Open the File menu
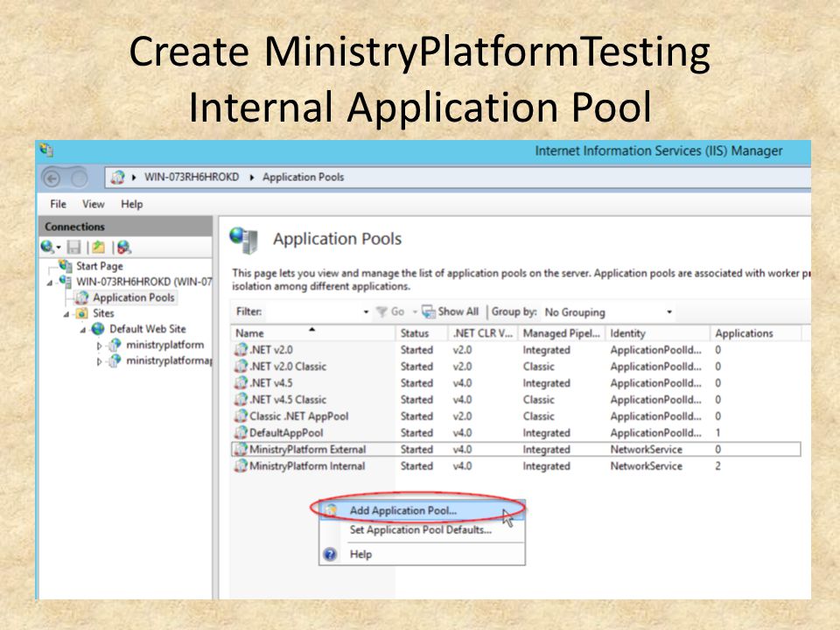Screen dimensions: 840x630 [x=58, y=204]
